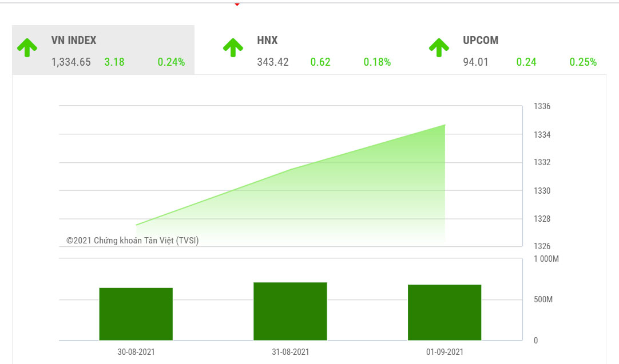Click the UPCOM index value 94.01
The height and width of the screenshot is (364, 619).
tap(476, 62)
